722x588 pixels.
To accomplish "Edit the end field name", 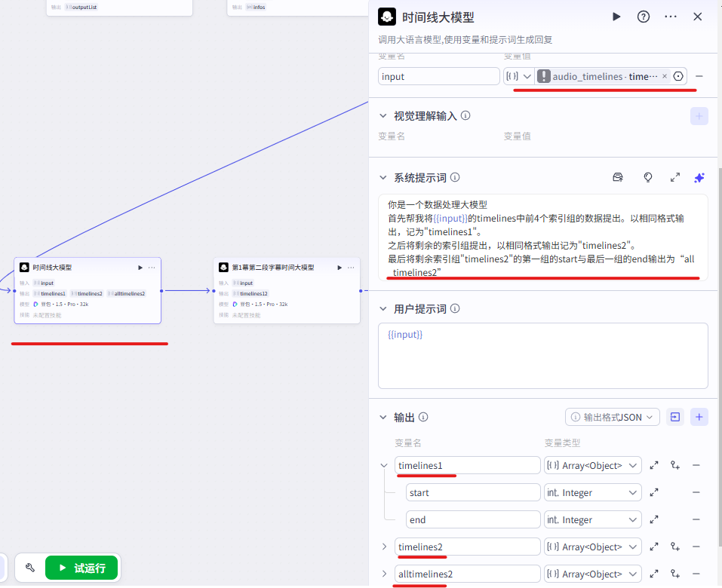I will (x=473, y=520).
